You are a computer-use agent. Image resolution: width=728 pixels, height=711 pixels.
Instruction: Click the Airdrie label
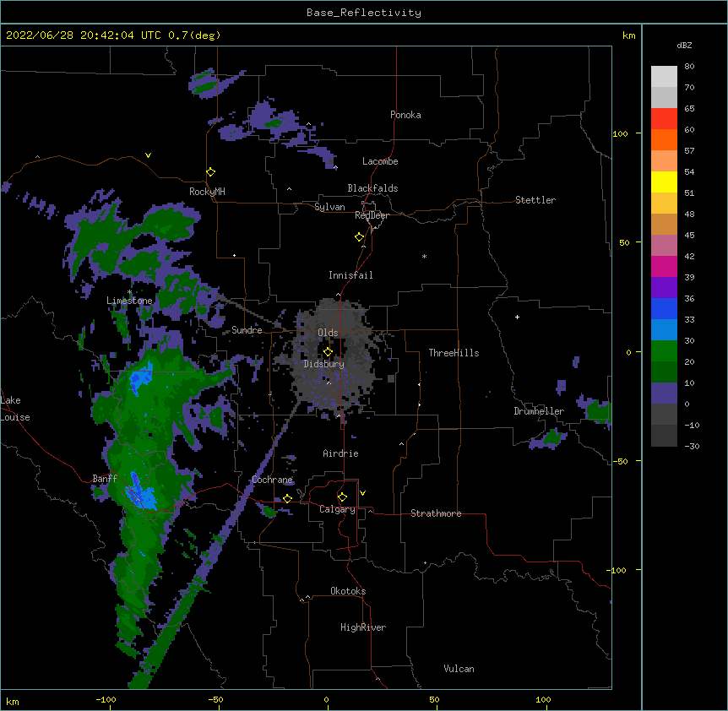pyautogui.click(x=340, y=453)
